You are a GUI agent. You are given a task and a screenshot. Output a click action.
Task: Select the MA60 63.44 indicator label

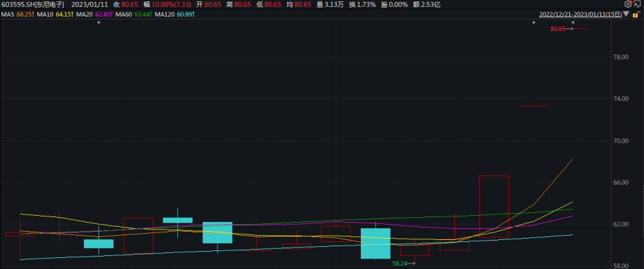(134, 15)
